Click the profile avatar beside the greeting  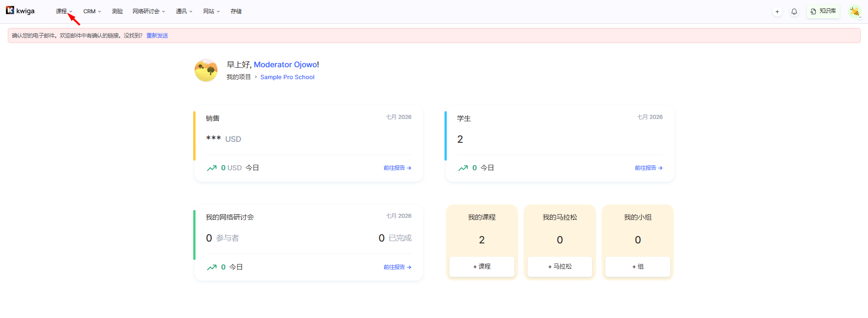(x=206, y=70)
